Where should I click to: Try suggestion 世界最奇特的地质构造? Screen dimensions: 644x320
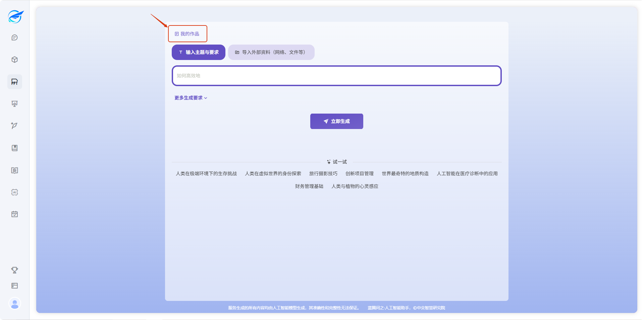[405, 174]
